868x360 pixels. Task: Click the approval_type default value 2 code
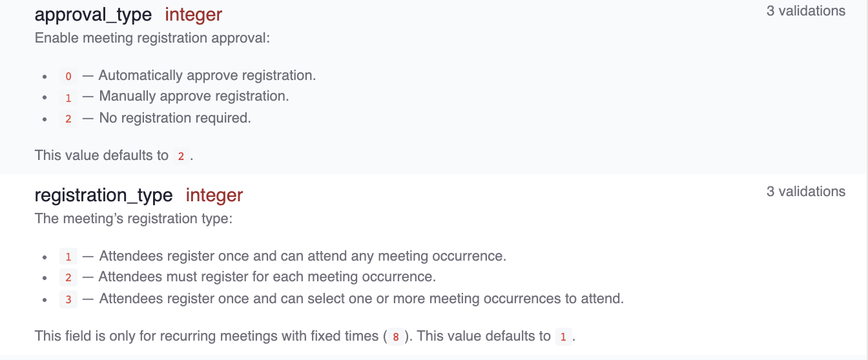(x=181, y=156)
